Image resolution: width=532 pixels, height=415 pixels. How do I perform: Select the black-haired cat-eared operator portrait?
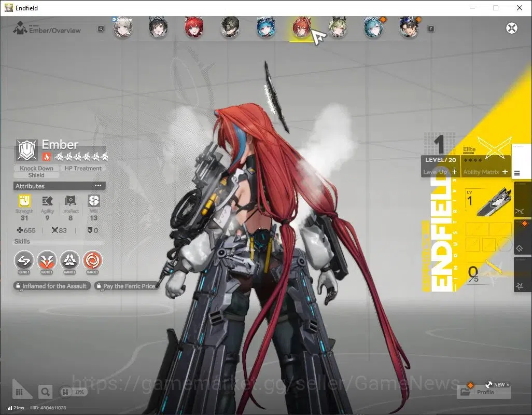pos(158,28)
